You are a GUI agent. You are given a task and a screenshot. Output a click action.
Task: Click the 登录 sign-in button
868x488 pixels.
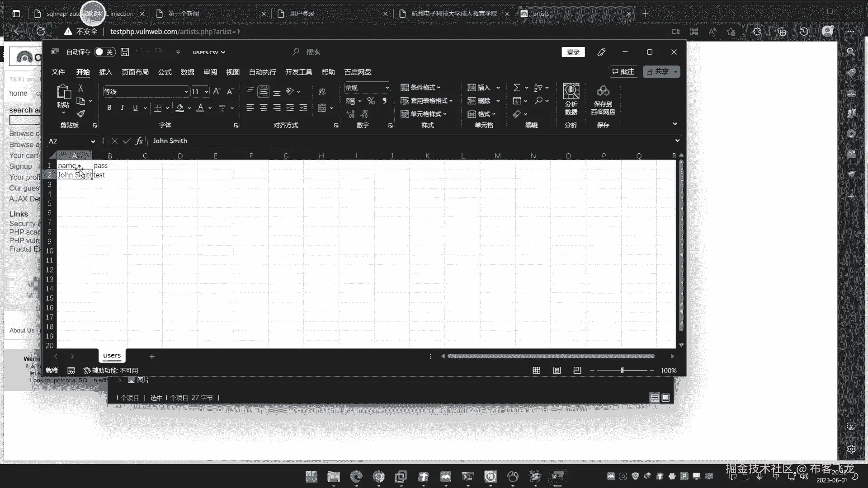573,52
